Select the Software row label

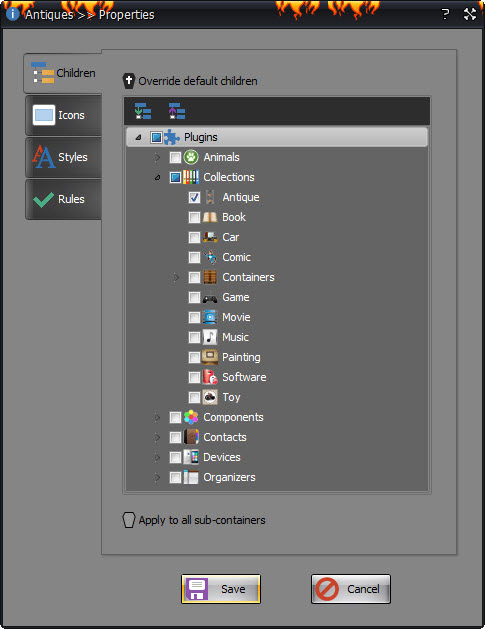(244, 377)
